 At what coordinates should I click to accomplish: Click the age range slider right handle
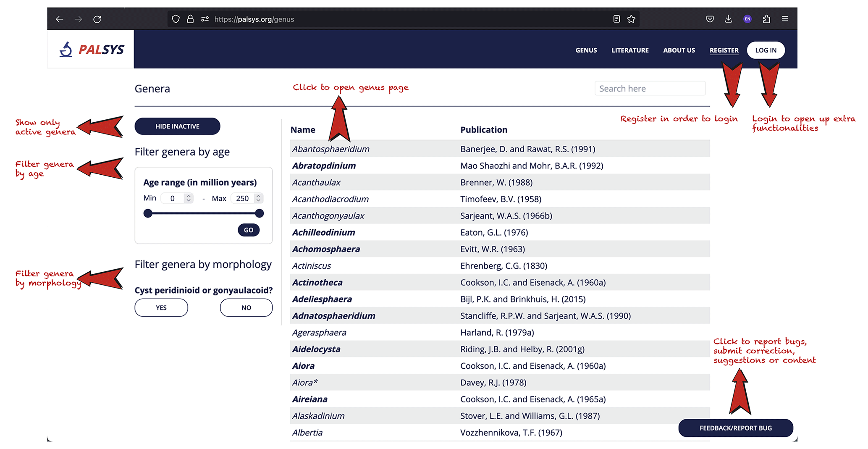[260, 213]
